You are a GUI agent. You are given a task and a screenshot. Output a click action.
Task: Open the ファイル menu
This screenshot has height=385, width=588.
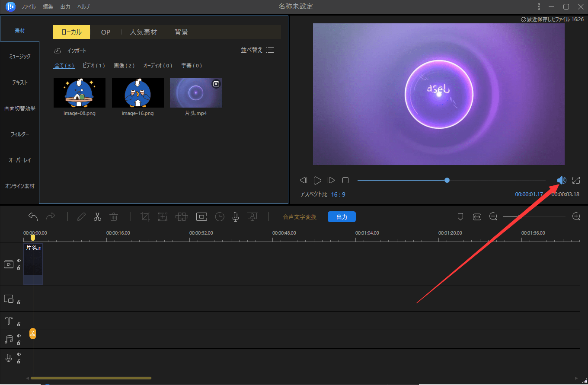click(x=29, y=7)
